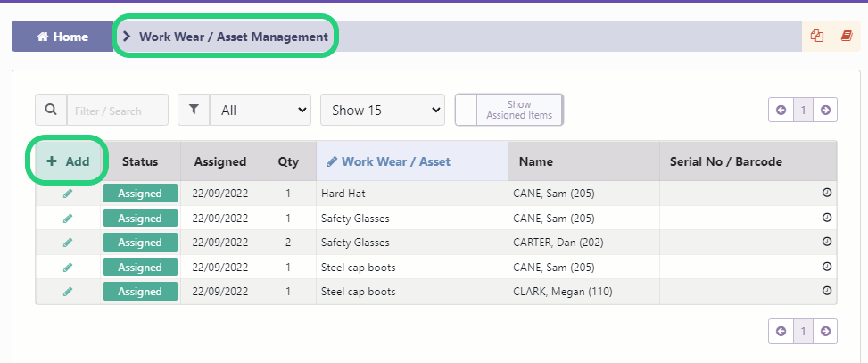Viewport: 868px width, 363px height.
Task: Click page 1 in bottom pagination
Action: coord(803,332)
